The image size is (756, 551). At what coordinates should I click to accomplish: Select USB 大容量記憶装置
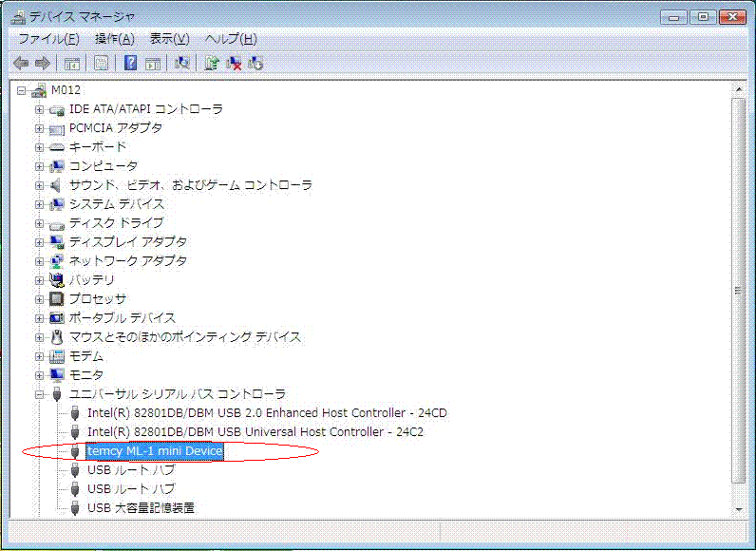tap(141, 508)
